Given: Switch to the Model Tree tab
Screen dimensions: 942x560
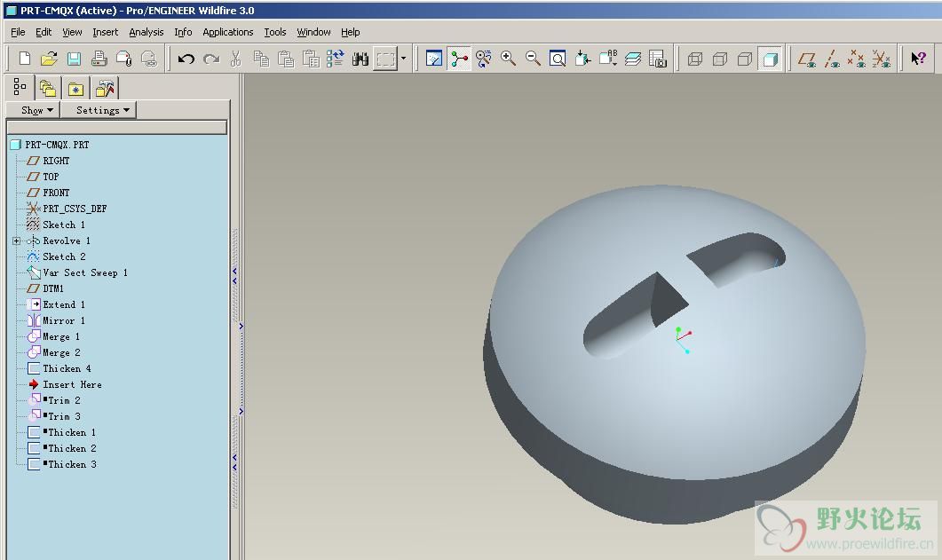Looking at the screenshot, I should coord(20,88).
